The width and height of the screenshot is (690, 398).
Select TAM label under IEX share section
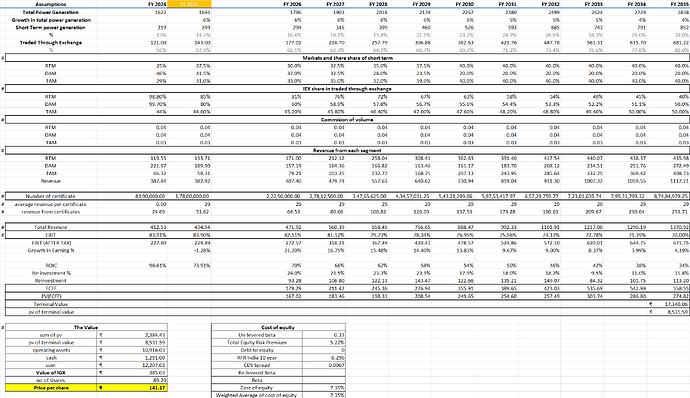tap(51, 112)
